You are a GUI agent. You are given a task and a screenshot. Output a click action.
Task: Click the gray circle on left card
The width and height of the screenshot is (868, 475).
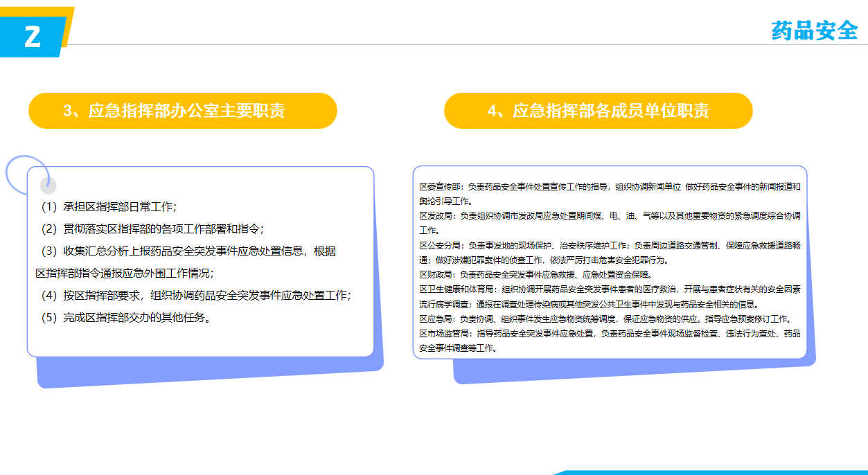click(x=48, y=186)
